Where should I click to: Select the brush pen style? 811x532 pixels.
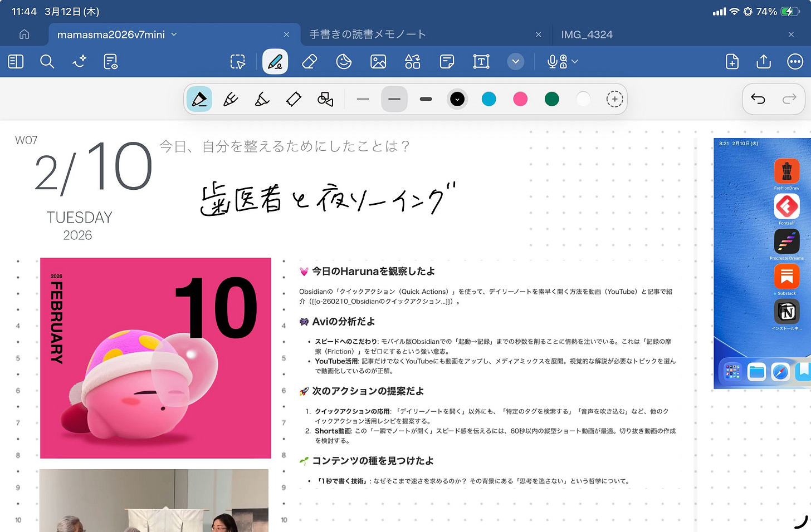click(x=231, y=99)
